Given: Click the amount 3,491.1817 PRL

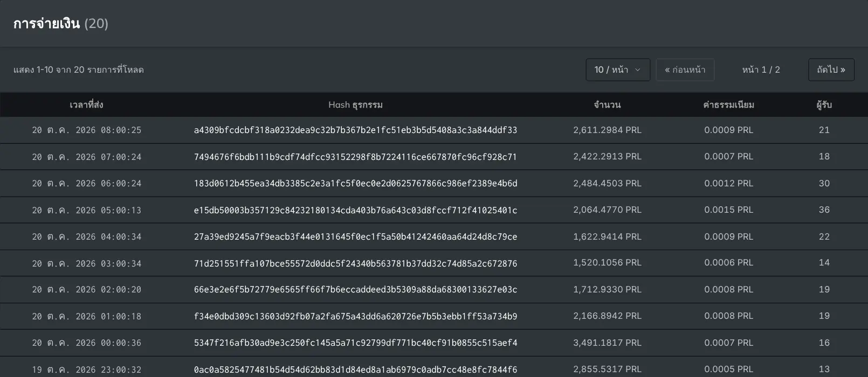Looking at the screenshot, I should [x=608, y=343].
